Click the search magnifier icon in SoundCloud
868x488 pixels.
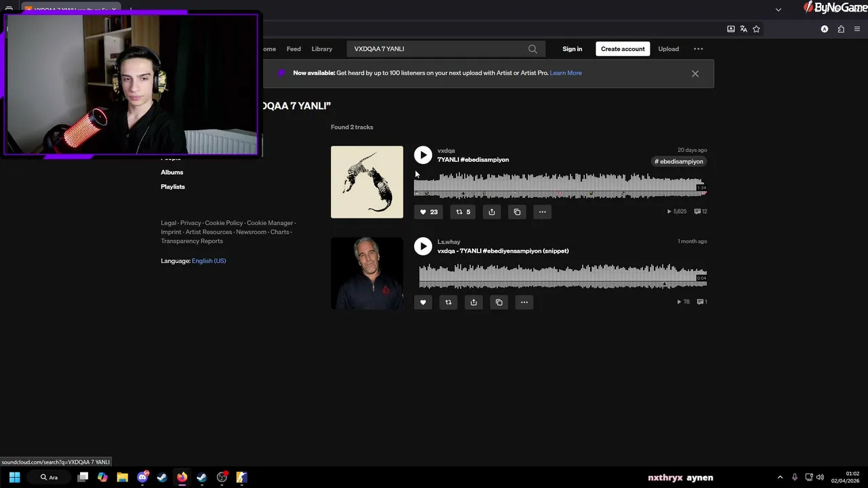532,49
